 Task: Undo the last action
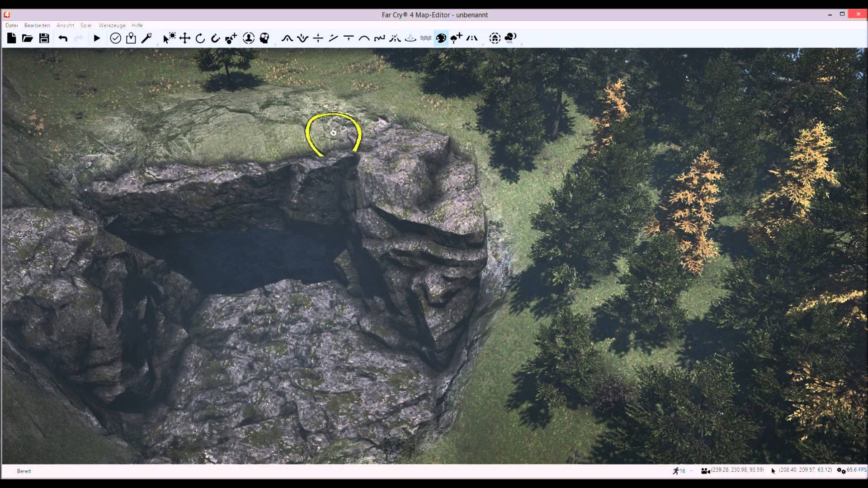[63, 38]
